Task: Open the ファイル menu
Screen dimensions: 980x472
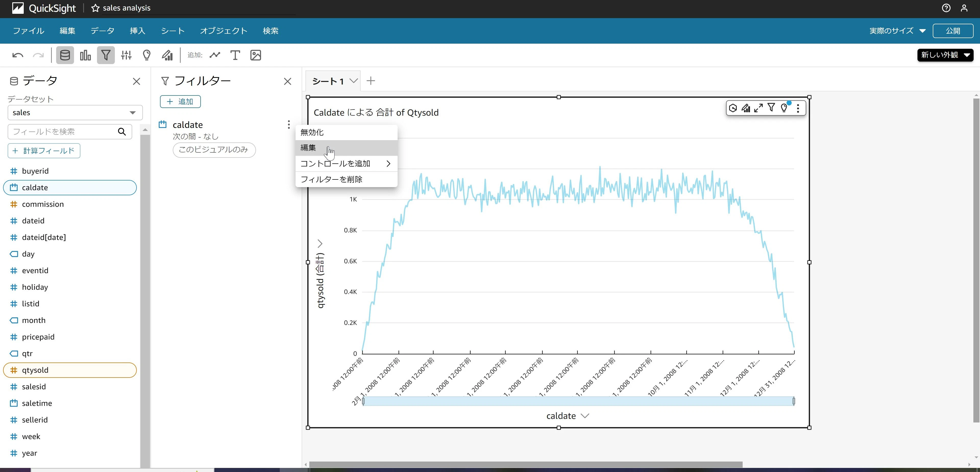Action: point(29,31)
